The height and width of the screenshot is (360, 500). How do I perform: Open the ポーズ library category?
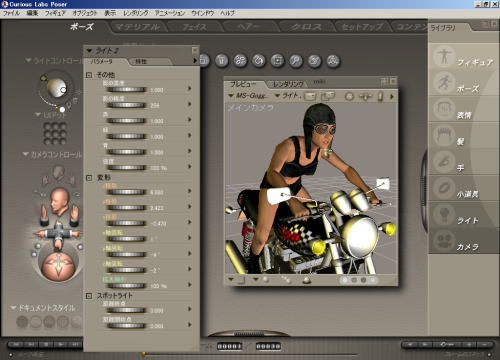[x=463, y=83]
